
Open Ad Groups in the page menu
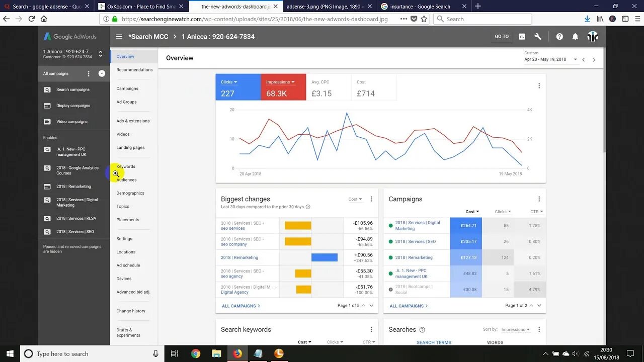[126, 102]
